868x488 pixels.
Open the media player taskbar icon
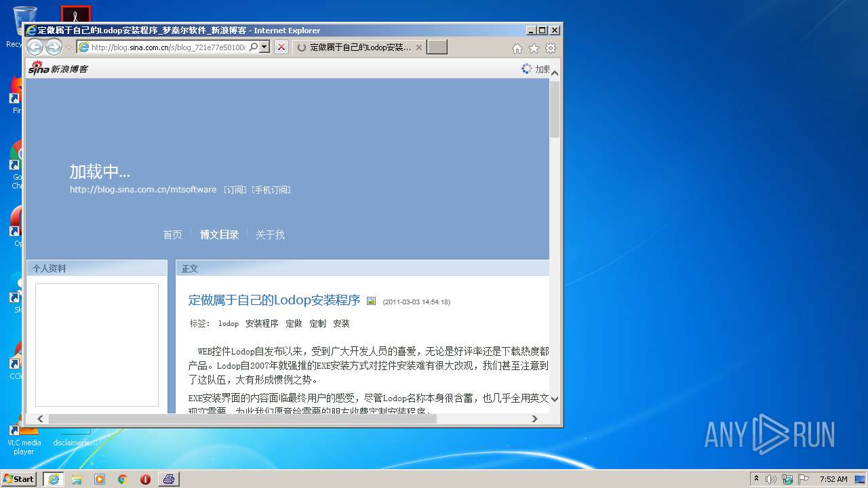(x=100, y=479)
